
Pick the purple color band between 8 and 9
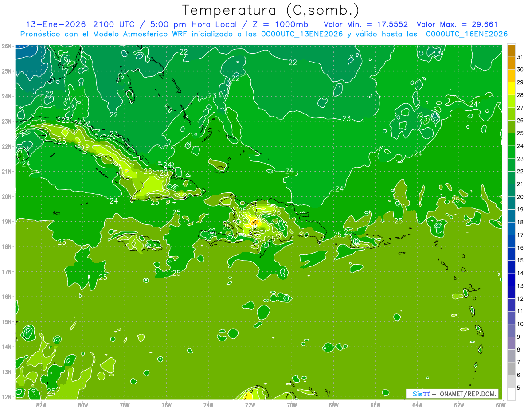point(511,343)
